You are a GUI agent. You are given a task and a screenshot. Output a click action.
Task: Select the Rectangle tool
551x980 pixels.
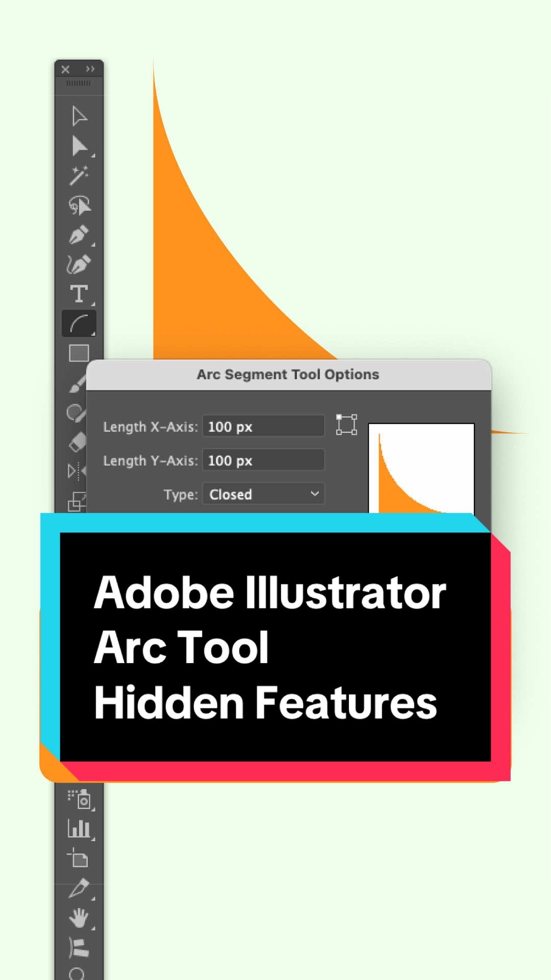(79, 353)
